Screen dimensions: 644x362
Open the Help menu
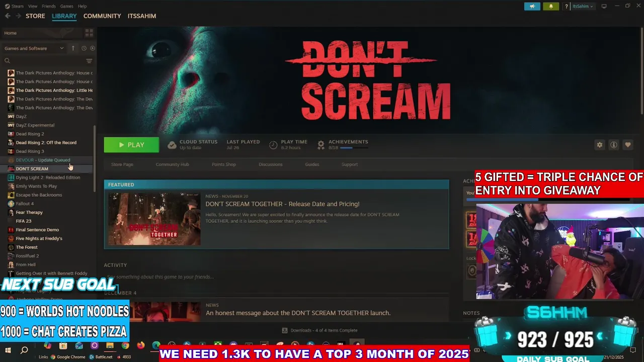(83, 6)
